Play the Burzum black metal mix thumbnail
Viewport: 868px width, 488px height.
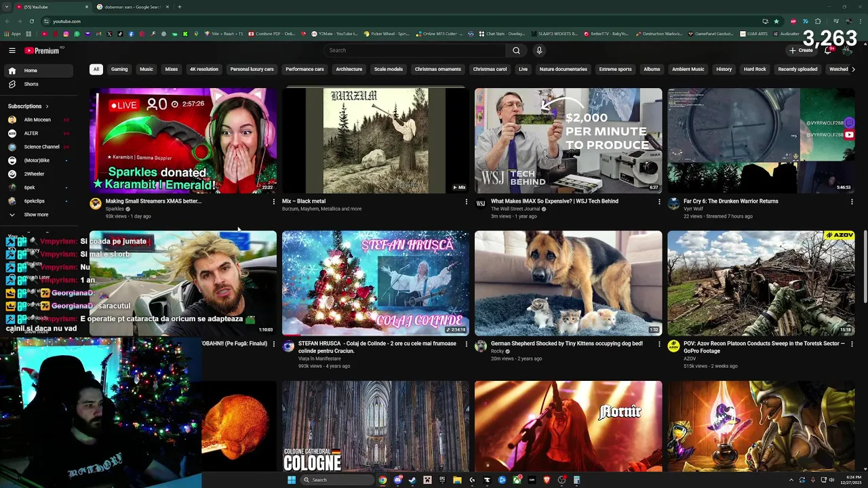[376, 140]
